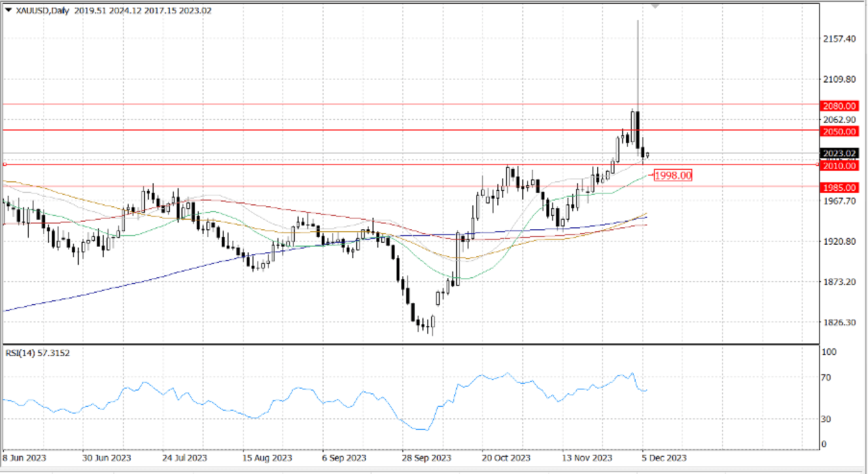Select the 2080.00 red price tag

[839, 106]
